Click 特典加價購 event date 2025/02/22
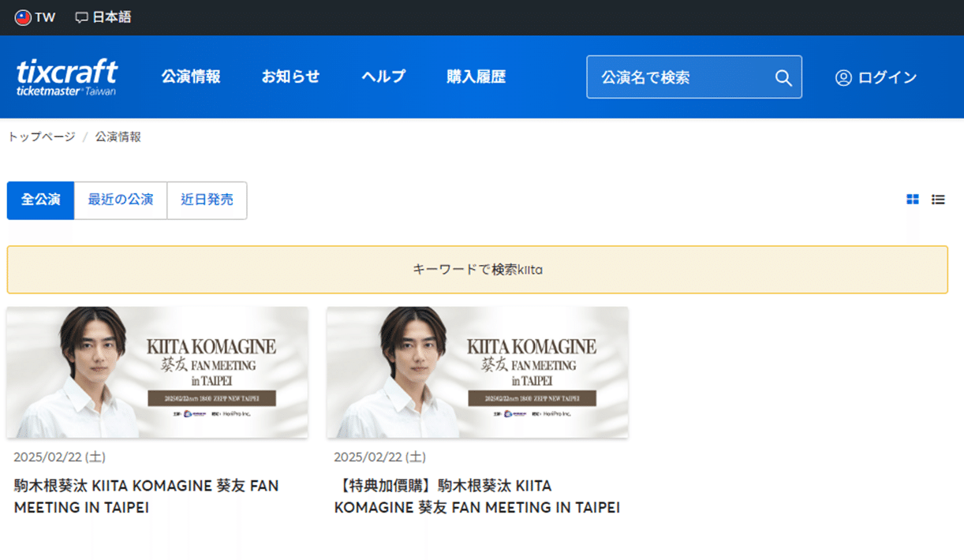Image resolution: width=964 pixels, height=560 pixels. (x=380, y=457)
